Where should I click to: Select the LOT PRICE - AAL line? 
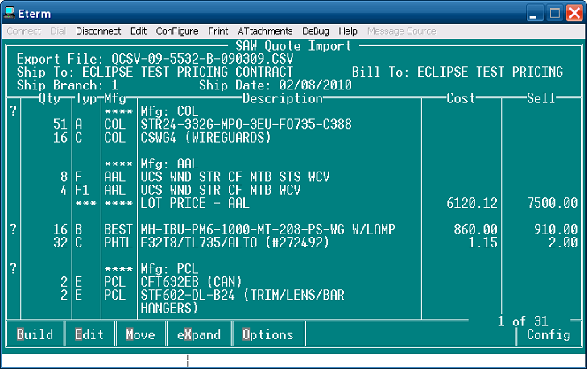195,203
